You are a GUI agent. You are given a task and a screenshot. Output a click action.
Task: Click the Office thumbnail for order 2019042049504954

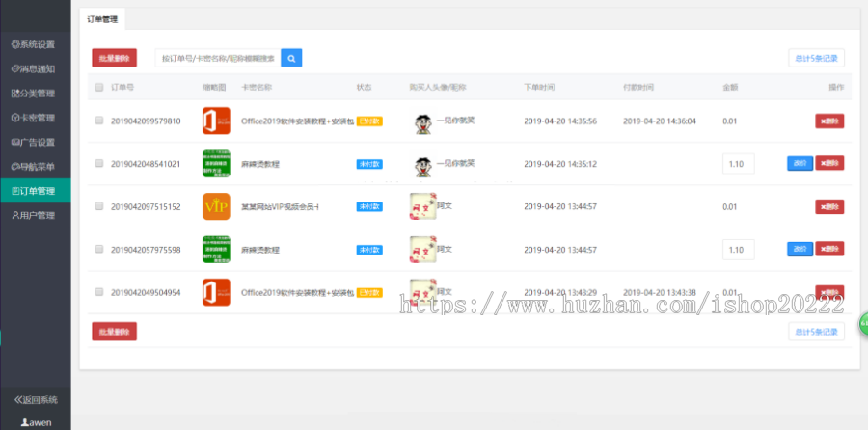click(x=216, y=292)
